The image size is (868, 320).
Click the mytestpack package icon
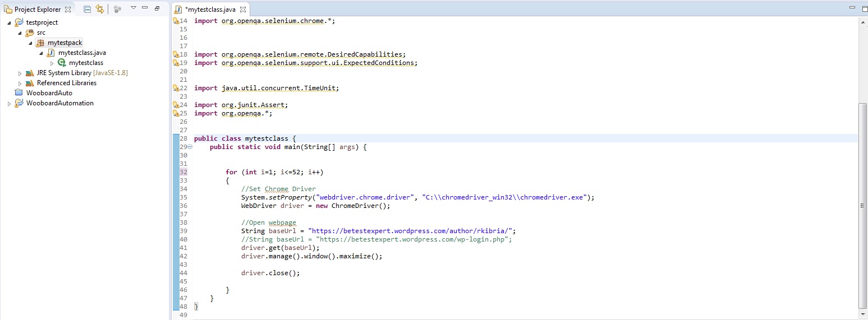pos(40,43)
